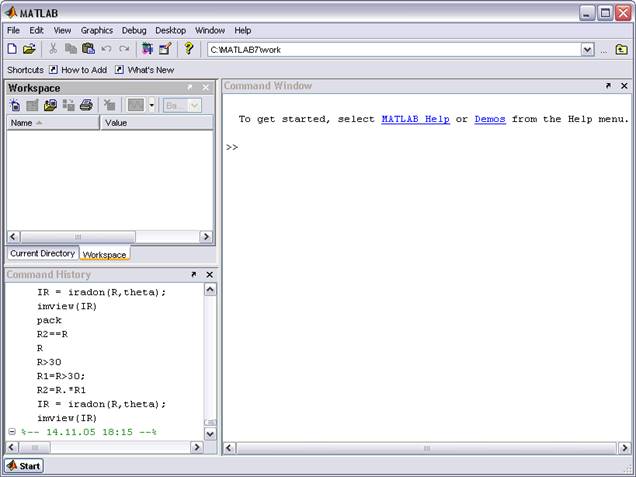The height and width of the screenshot is (477, 636).
Task: Paste using the toolbar clipboard icon
Action: 88,49
